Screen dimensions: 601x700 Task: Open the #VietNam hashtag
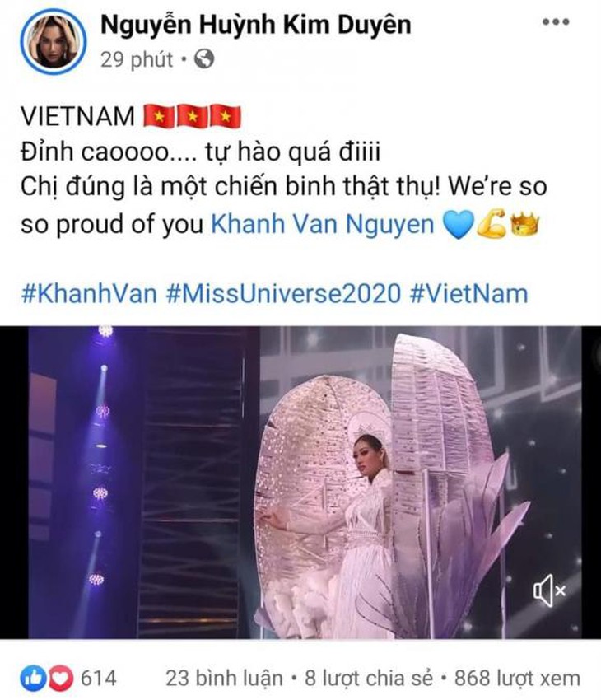[x=469, y=294]
